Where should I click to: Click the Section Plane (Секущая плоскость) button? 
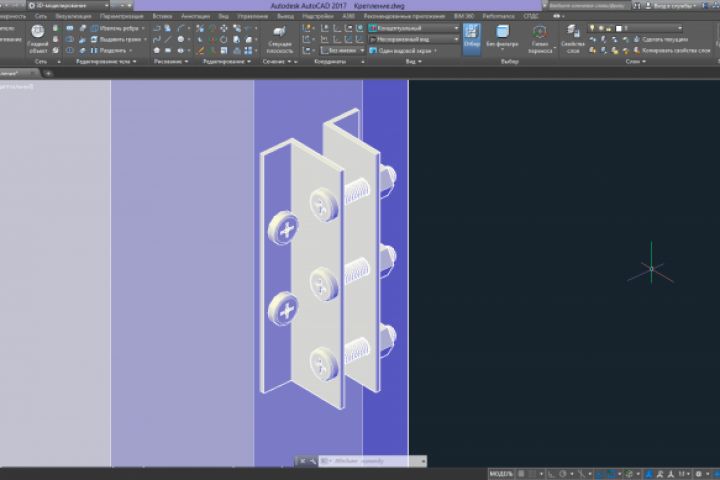tap(279, 40)
